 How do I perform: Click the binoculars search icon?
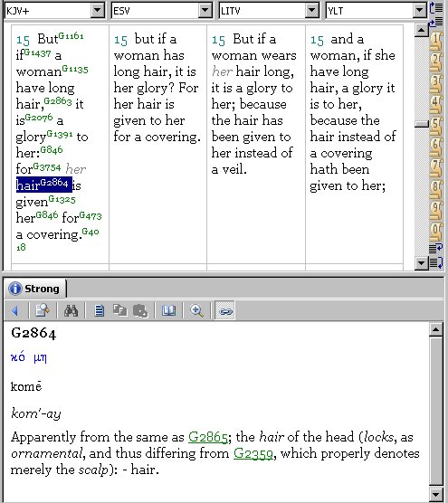pyautogui.click(x=71, y=310)
